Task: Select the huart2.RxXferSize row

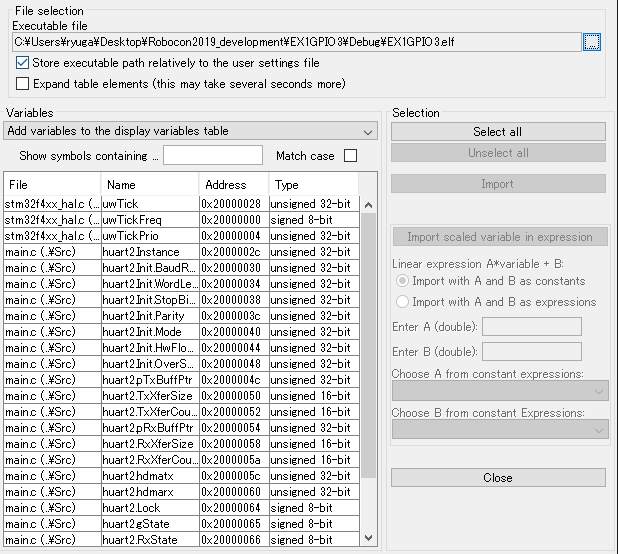Action: coord(182,444)
